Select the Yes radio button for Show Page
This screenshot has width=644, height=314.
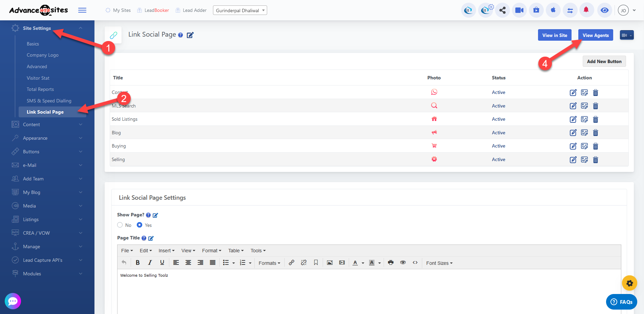[x=139, y=225]
